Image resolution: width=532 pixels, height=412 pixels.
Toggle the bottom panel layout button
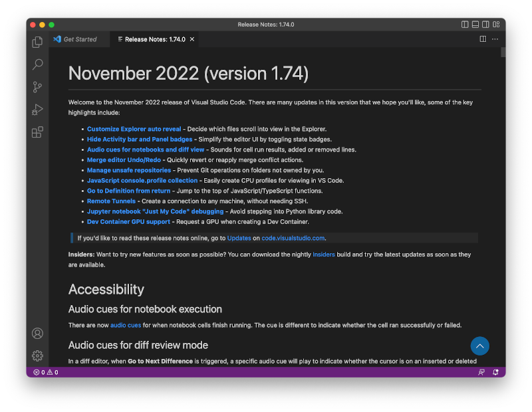[475, 25]
